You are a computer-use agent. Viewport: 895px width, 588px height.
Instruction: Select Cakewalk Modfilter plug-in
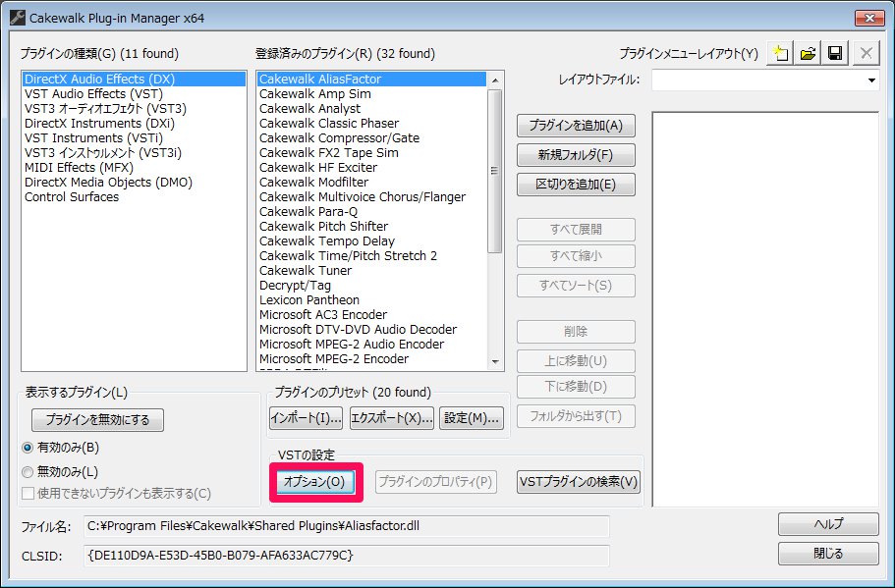point(372,183)
